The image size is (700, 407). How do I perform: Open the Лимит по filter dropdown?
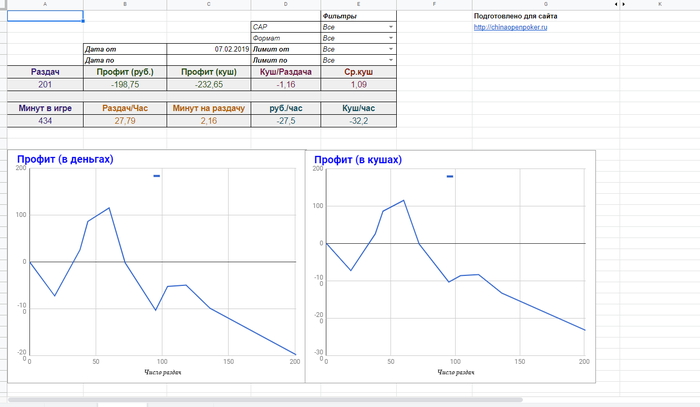391,60
